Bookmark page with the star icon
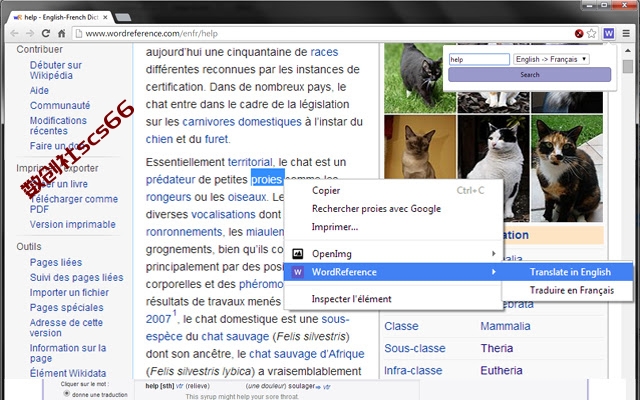 [591, 33]
